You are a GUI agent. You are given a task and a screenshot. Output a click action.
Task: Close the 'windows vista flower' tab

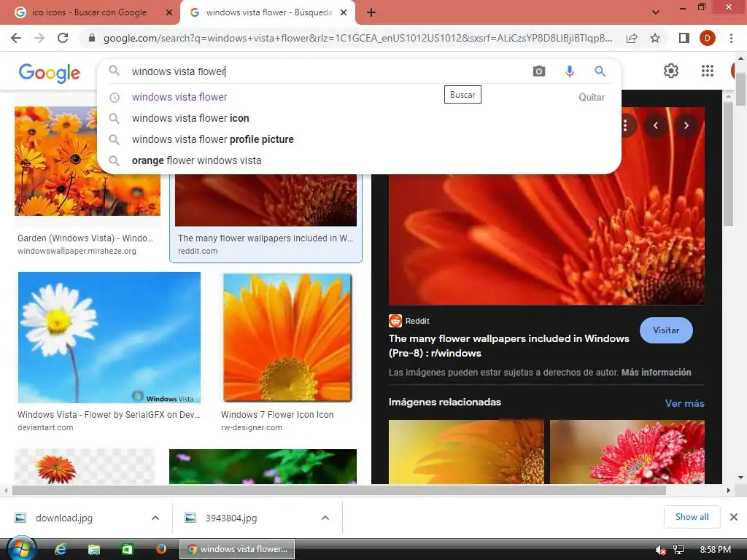pos(344,13)
